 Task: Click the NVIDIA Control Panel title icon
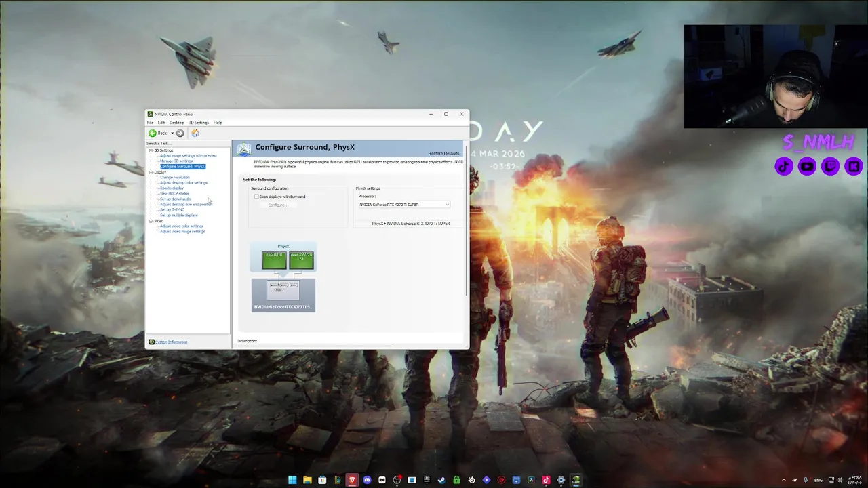[x=151, y=114]
